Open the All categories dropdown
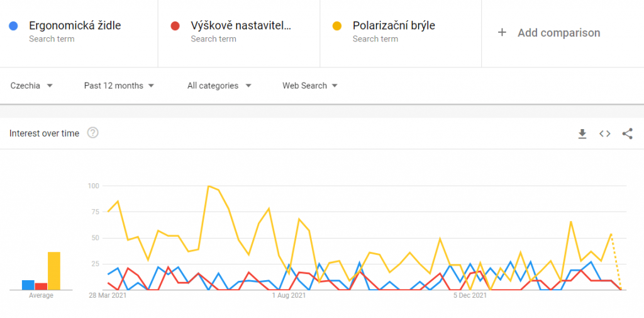Viewport: 644px width, 318px height. tap(219, 86)
